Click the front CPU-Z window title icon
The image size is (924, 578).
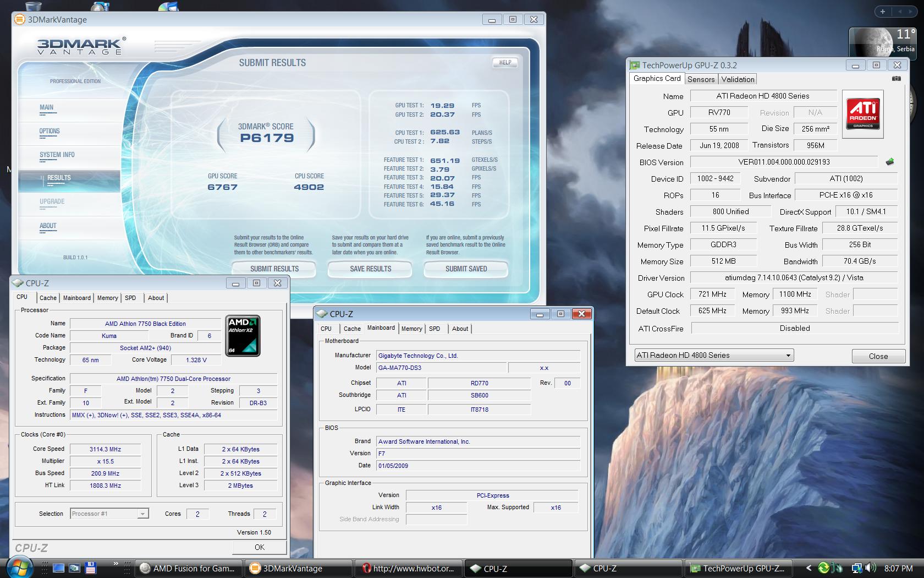coord(322,314)
